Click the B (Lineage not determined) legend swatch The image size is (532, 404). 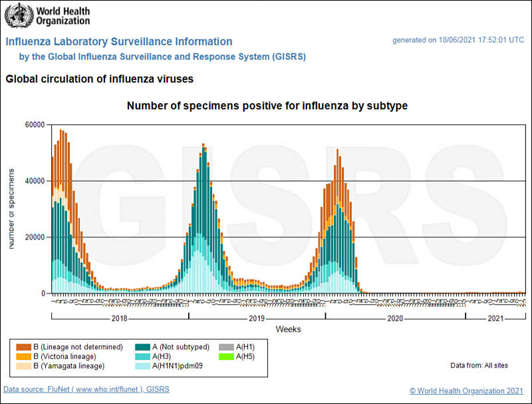[x=24, y=347]
